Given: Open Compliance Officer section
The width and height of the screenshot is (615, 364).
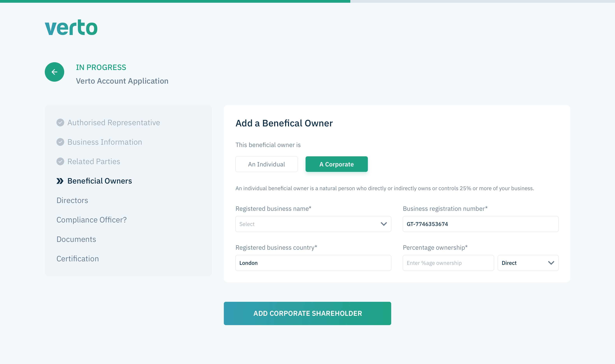Looking at the screenshot, I should tap(91, 220).
